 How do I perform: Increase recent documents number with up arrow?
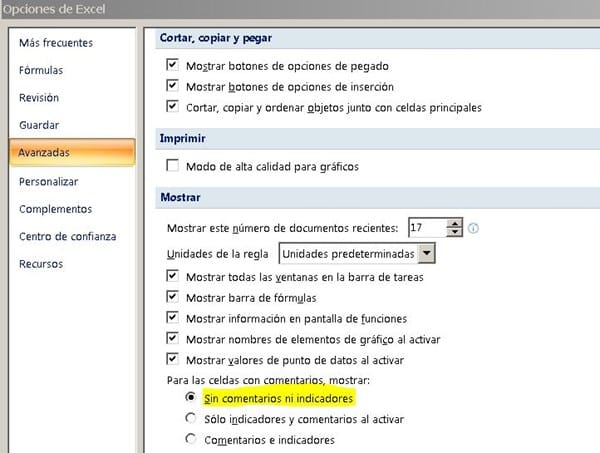[455, 223]
